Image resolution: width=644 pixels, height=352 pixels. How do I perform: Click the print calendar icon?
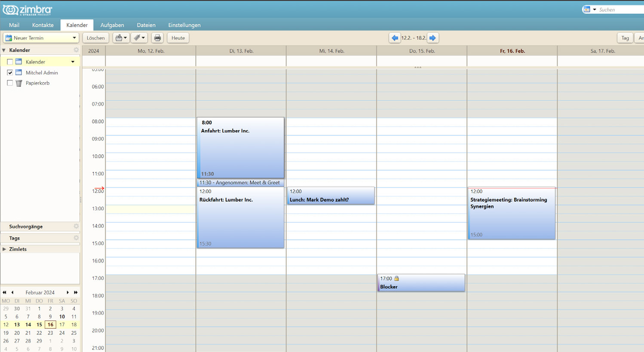(157, 38)
